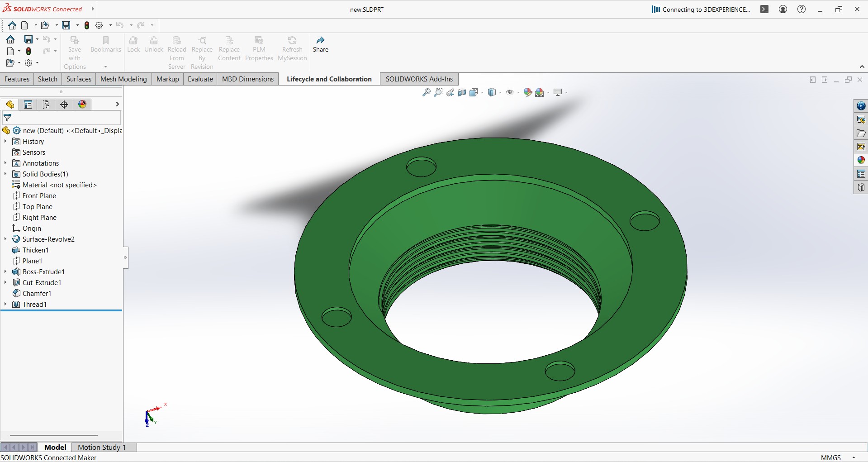Open View Palette in the task pane
Image resolution: width=868 pixels, height=462 pixels.
tap(861, 147)
